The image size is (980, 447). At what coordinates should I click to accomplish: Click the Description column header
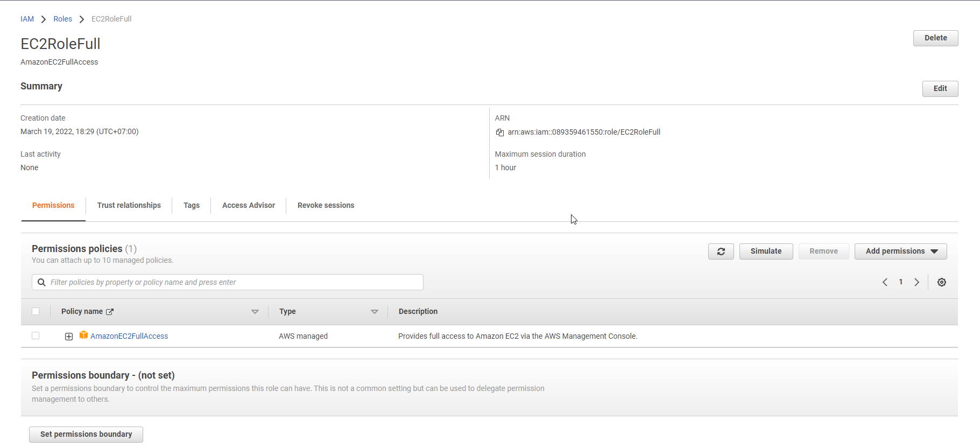[x=418, y=311]
